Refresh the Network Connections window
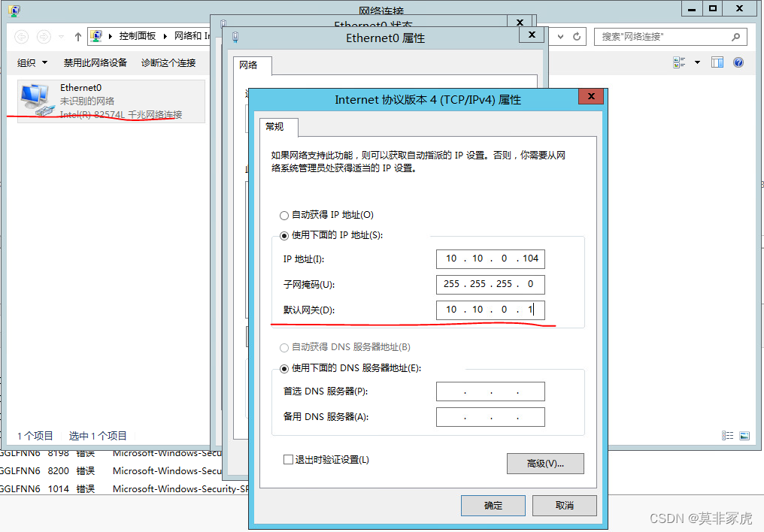Image resolution: width=764 pixels, height=532 pixels. point(577,37)
